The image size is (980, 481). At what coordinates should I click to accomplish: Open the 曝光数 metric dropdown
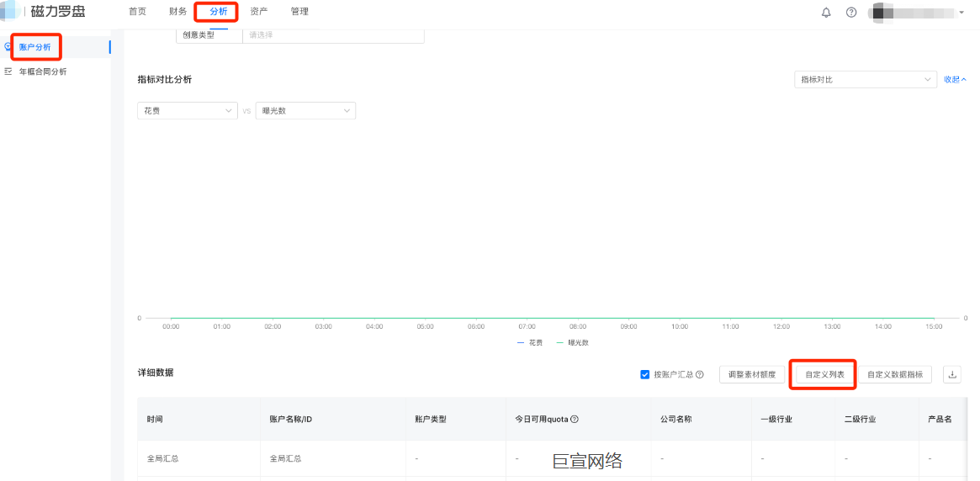(305, 110)
